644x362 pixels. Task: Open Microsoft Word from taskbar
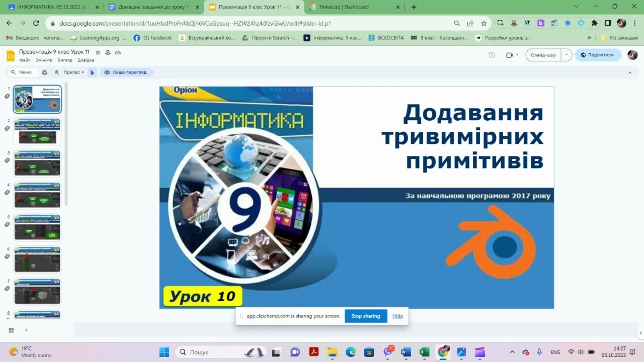406,352
